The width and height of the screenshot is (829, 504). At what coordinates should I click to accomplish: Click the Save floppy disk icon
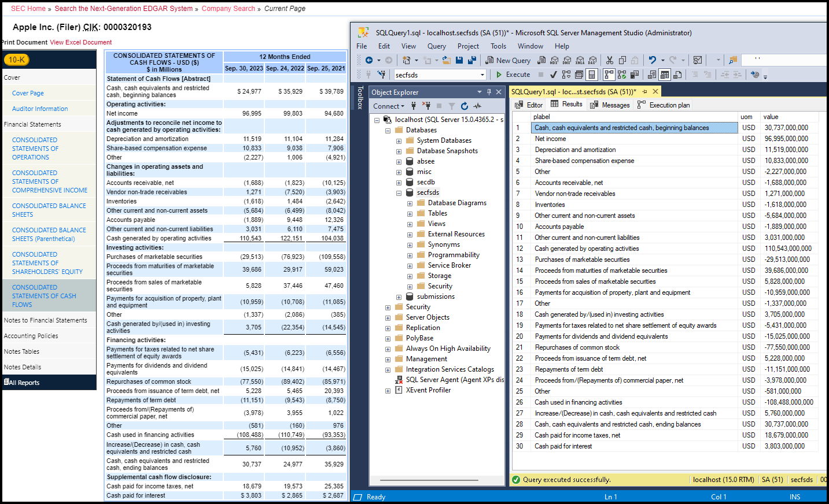click(459, 60)
